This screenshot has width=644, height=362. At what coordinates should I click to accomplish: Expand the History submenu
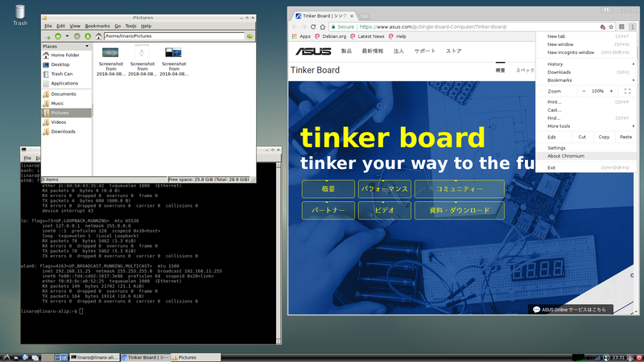(x=586, y=64)
